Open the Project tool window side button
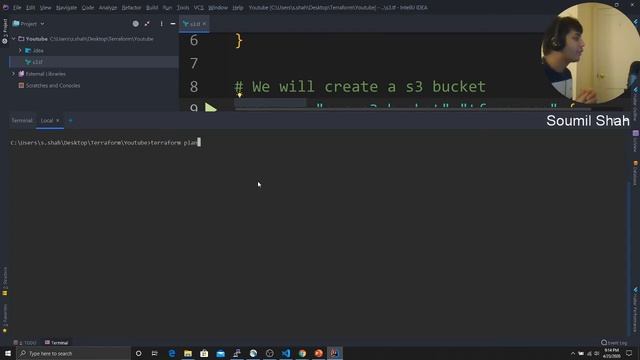Viewport: 640px width, 360px height. (5, 31)
